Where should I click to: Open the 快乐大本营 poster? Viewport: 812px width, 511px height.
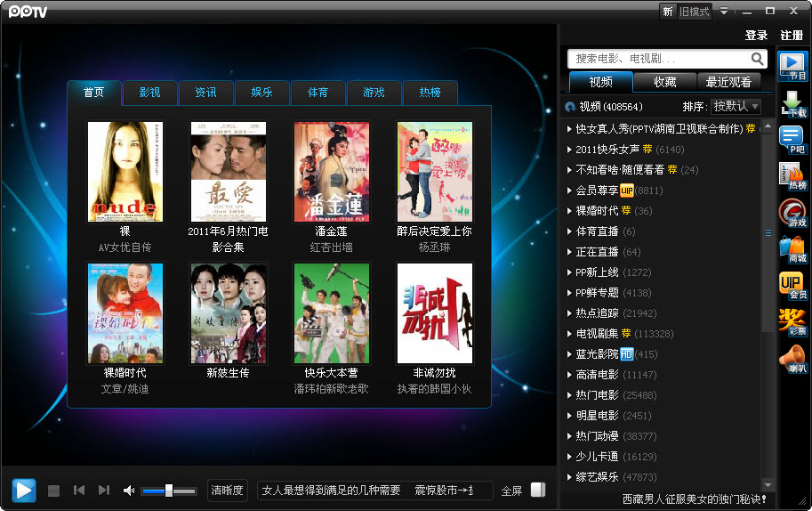[332, 313]
